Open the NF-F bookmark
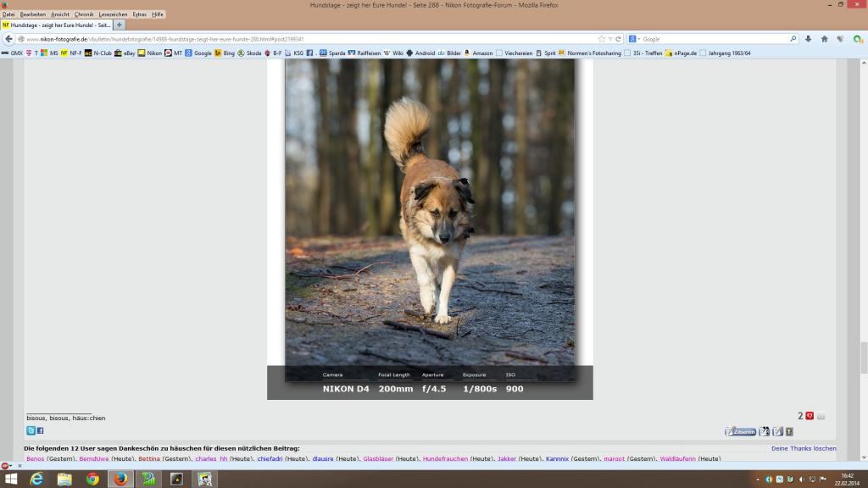This screenshot has width=868, height=488. click(x=71, y=53)
